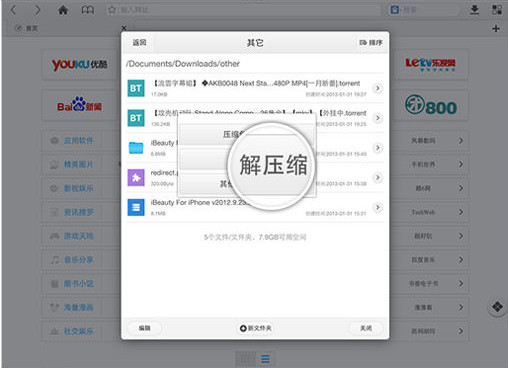Expand details arrow for AKB0048 torrent
Screen dimensions: 508x368
pos(378,88)
